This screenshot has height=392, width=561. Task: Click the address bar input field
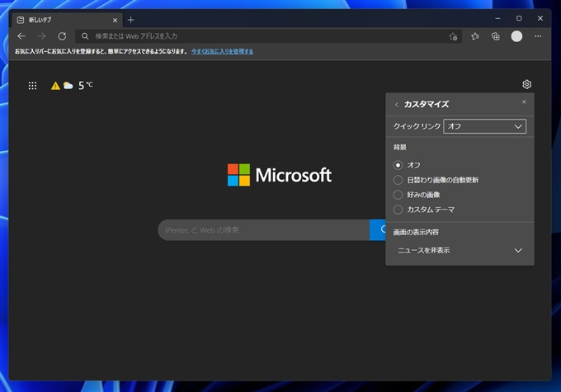coord(268,36)
